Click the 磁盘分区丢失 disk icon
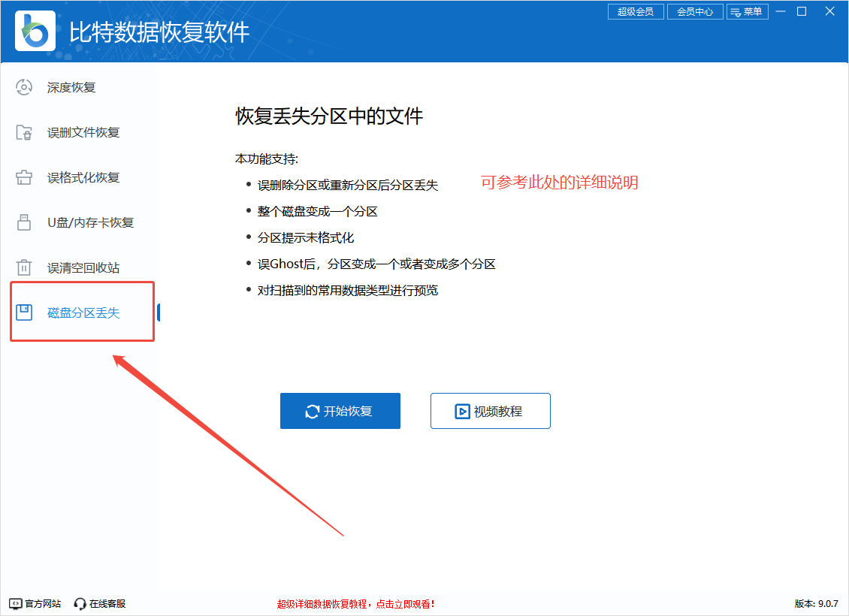849x616 pixels. pos(24,313)
